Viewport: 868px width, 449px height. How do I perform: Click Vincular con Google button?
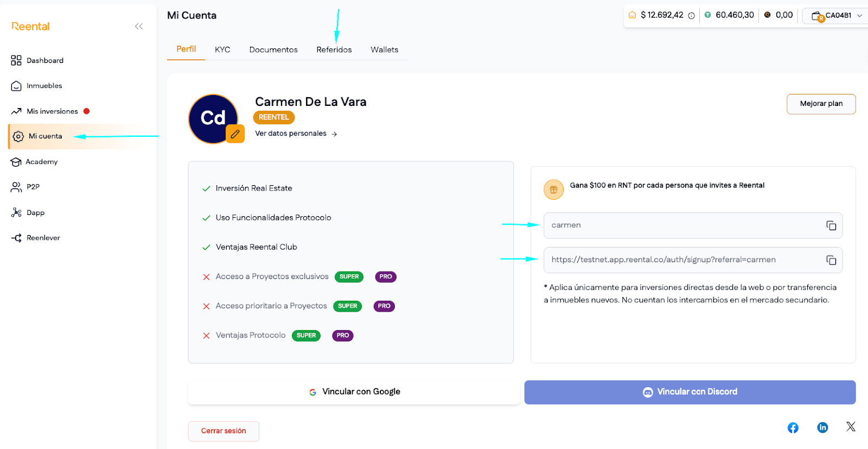[354, 392]
